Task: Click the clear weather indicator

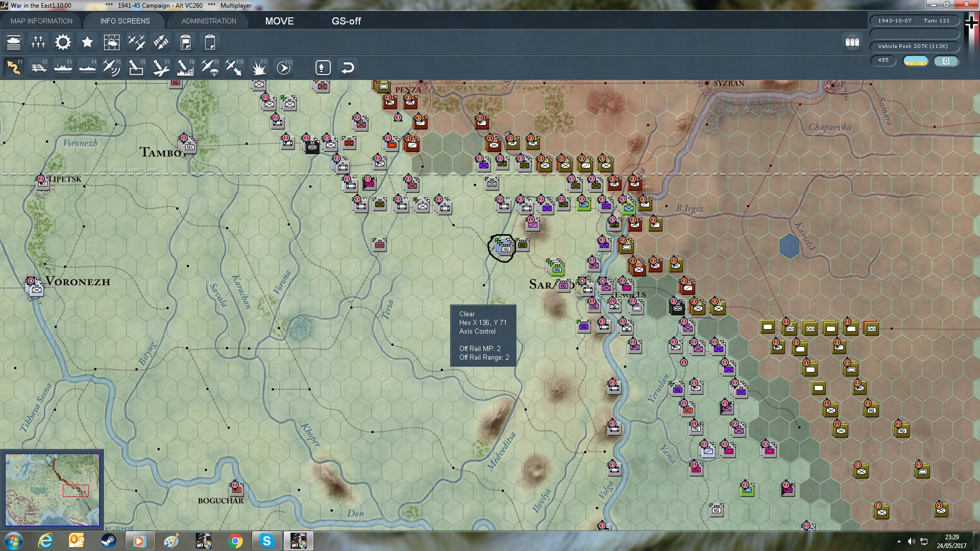Action: 916,61
